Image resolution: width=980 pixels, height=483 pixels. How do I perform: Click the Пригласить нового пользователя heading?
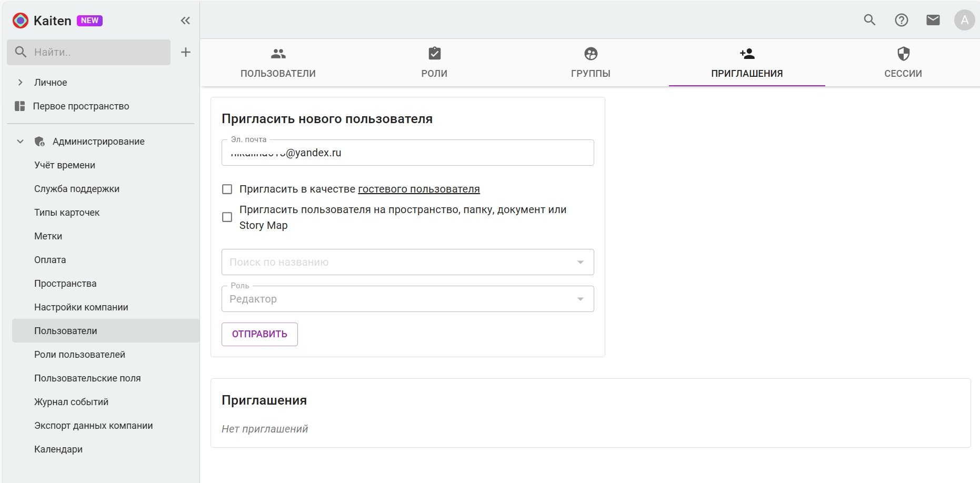[327, 119]
